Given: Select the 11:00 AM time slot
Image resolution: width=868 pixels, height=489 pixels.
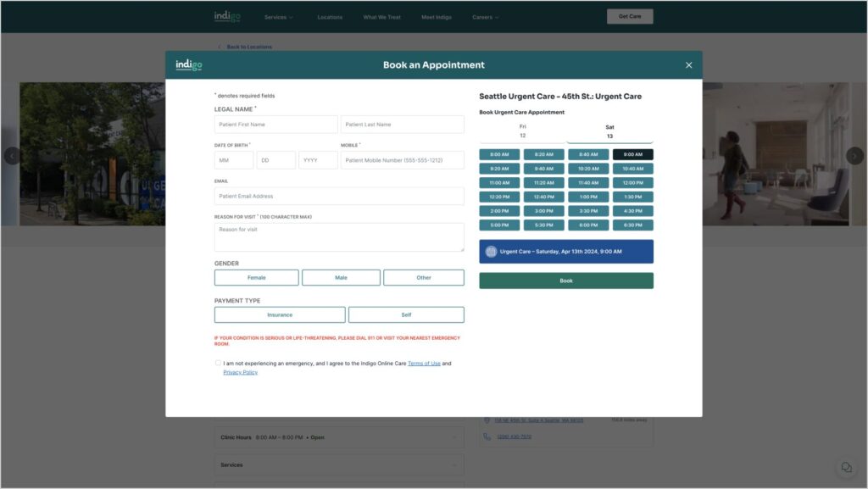Looking at the screenshot, I should click(x=499, y=182).
